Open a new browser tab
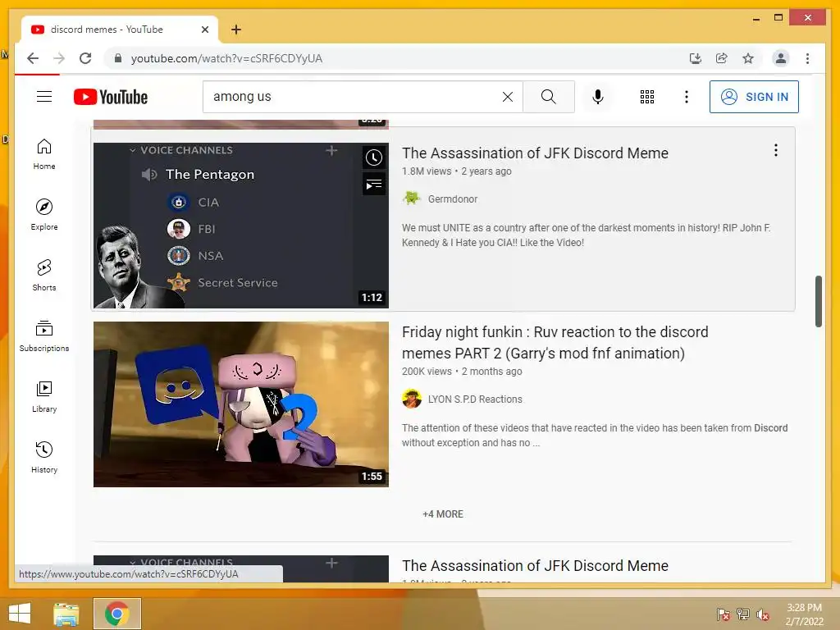This screenshot has height=630, width=840. tap(236, 30)
